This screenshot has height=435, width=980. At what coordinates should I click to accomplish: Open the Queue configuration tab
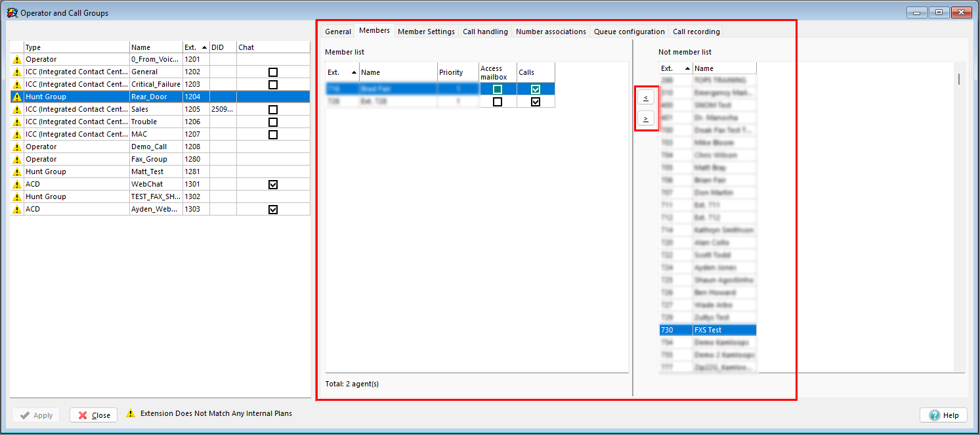(x=629, y=32)
